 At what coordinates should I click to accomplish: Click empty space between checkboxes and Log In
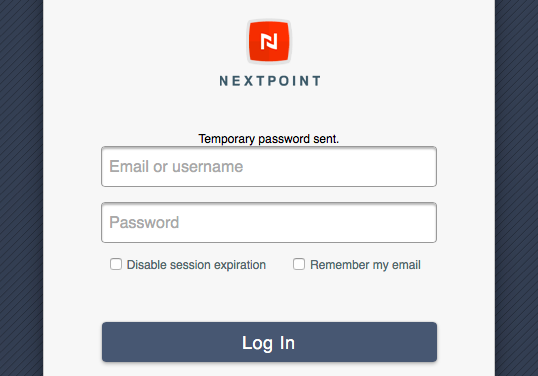click(269, 297)
